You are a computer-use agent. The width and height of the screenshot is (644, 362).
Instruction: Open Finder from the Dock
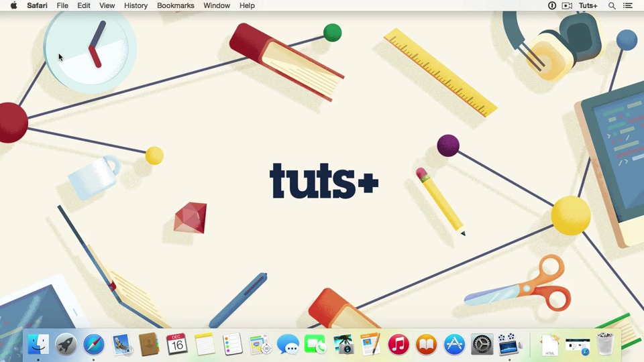tap(38, 344)
